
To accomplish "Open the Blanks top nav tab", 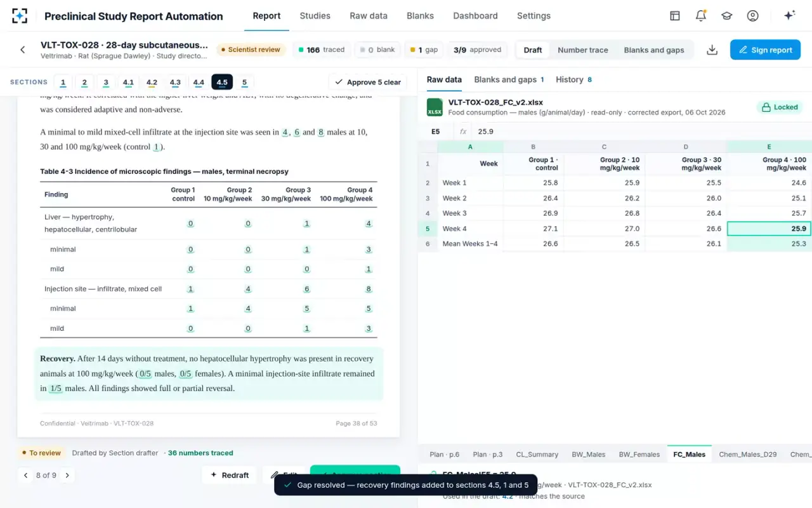I will (x=421, y=16).
